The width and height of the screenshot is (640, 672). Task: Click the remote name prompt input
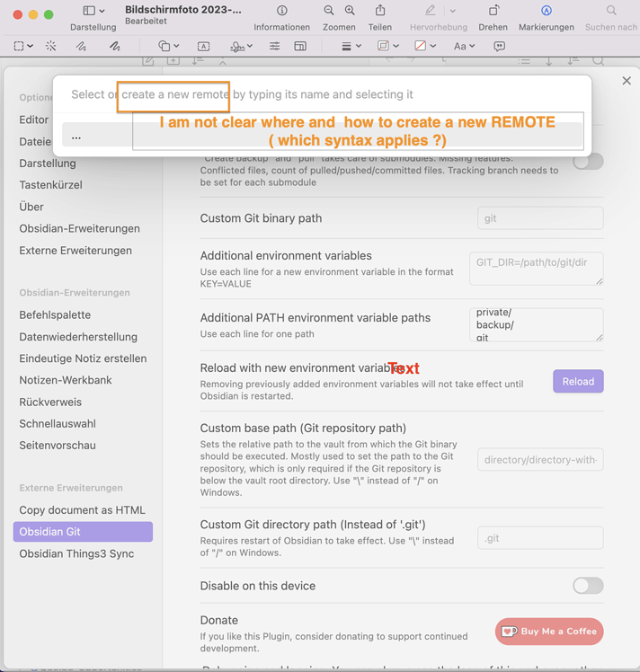(323, 94)
